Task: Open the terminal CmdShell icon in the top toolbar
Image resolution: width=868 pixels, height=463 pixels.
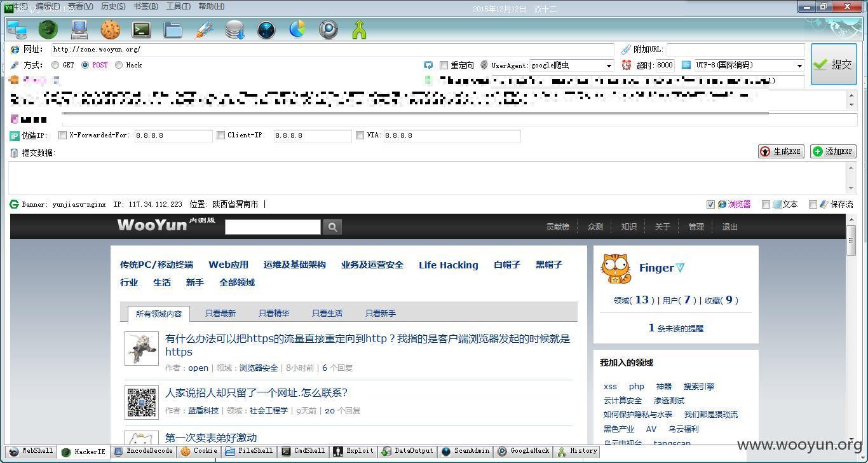Action: tap(141, 29)
